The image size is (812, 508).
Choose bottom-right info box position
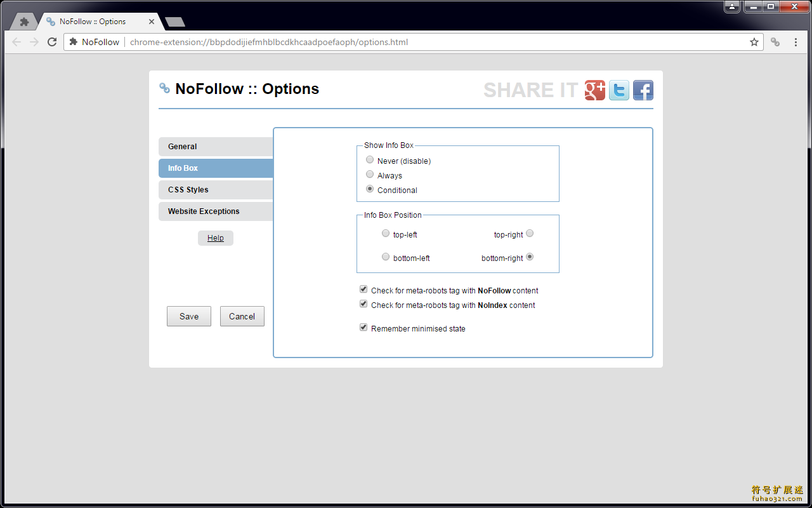click(x=530, y=257)
